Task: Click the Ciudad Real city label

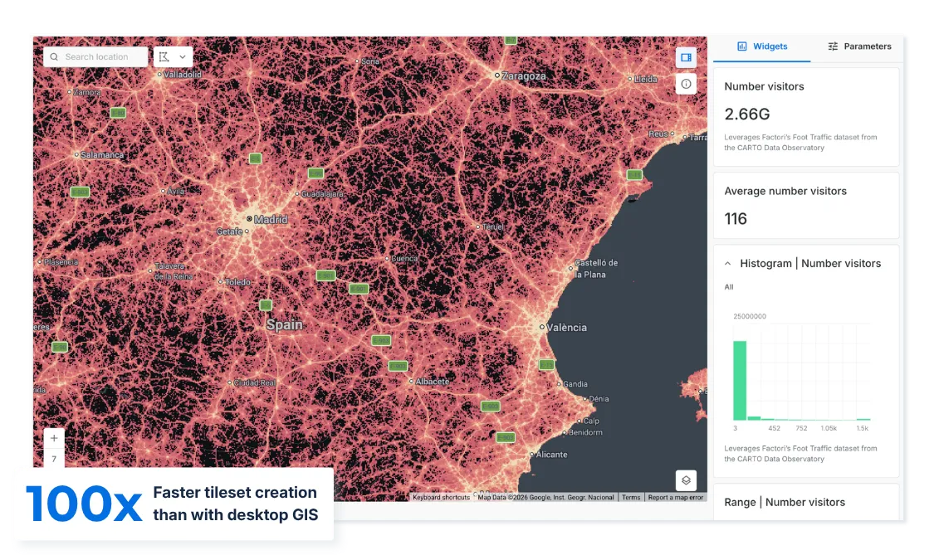Action: [255, 382]
